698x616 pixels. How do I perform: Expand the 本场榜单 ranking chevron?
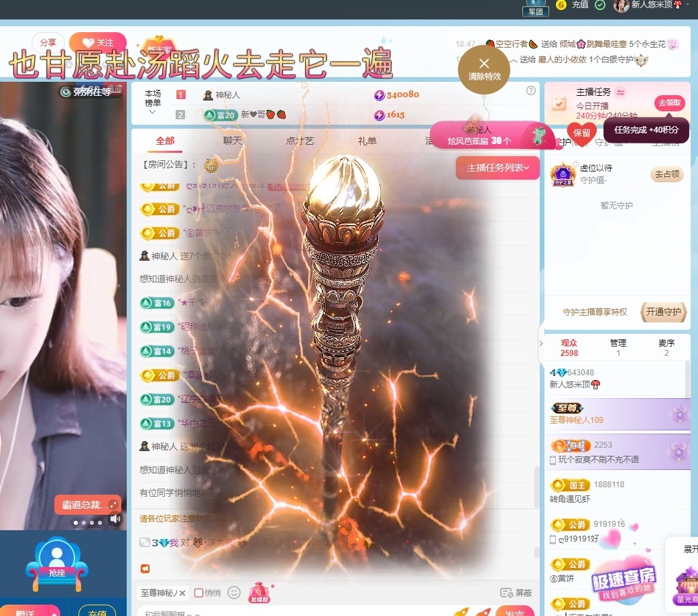(152, 112)
